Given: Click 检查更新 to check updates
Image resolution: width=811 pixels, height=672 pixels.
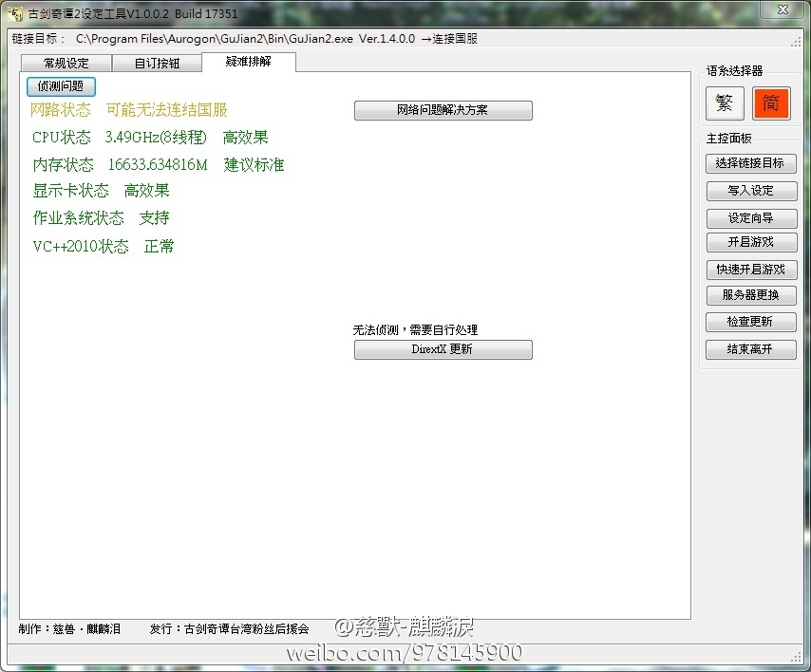Looking at the screenshot, I should point(750,322).
